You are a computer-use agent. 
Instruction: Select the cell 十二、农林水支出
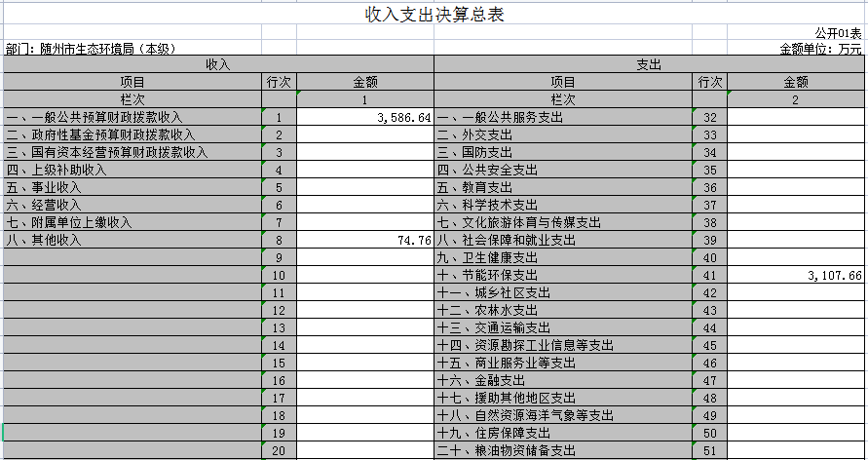[x=563, y=310]
